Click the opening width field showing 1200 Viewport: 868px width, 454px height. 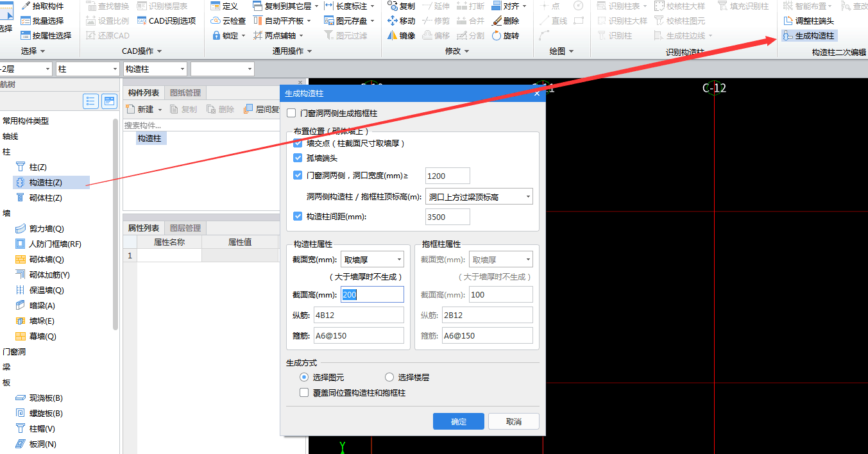pos(448,176)
